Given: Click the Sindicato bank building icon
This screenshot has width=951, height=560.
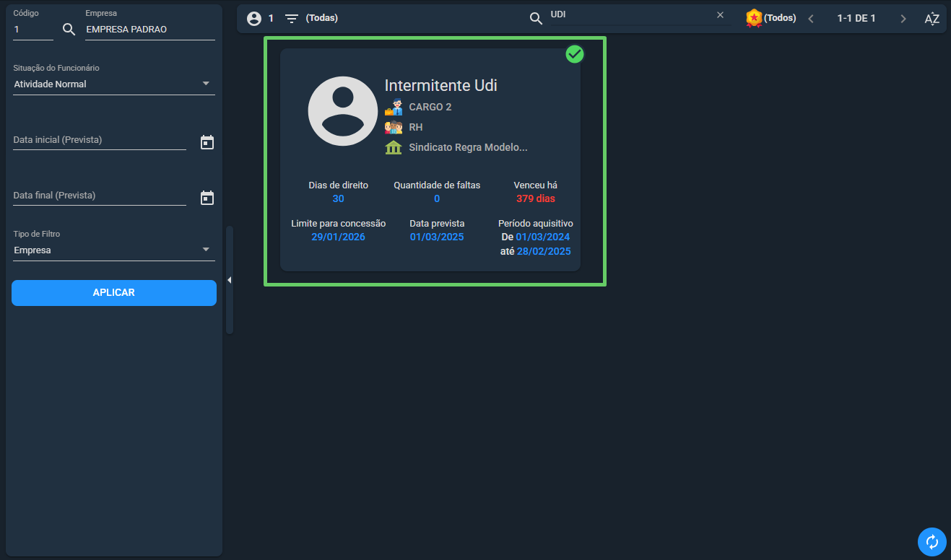Looking at the screenshot, I should pos(394,147).
